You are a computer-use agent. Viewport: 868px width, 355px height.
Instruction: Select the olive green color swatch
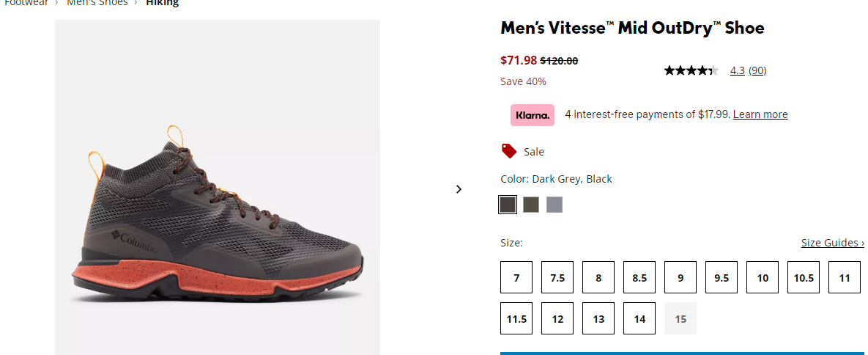531,205
